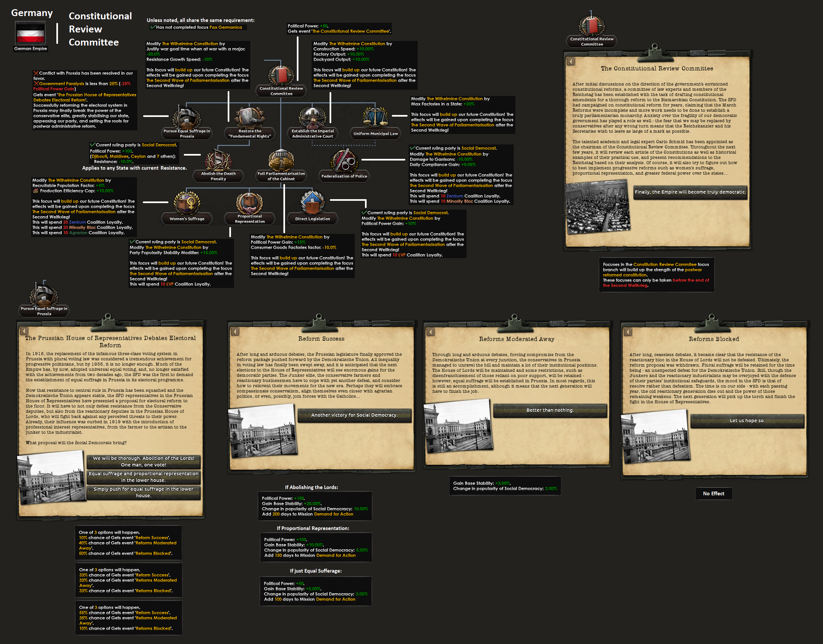This screenshot has height=644, width=823.
Task: Choose 'Abolition of the Lords! One man, one vote!' option
Action: click(x=143, y=462)
